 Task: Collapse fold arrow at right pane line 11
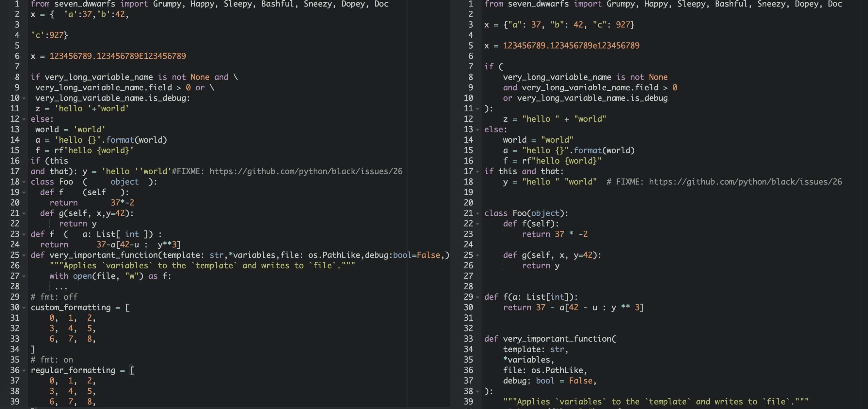point(477,109)
